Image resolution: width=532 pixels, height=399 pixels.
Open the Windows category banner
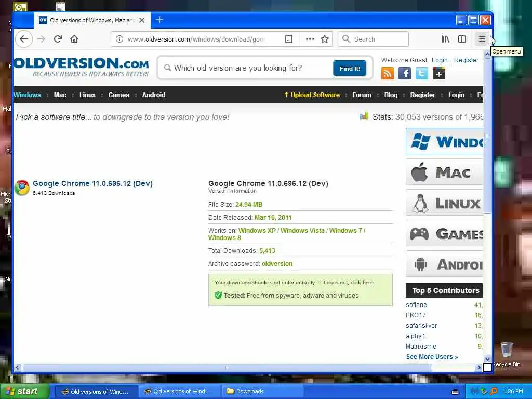coord(445,141)
